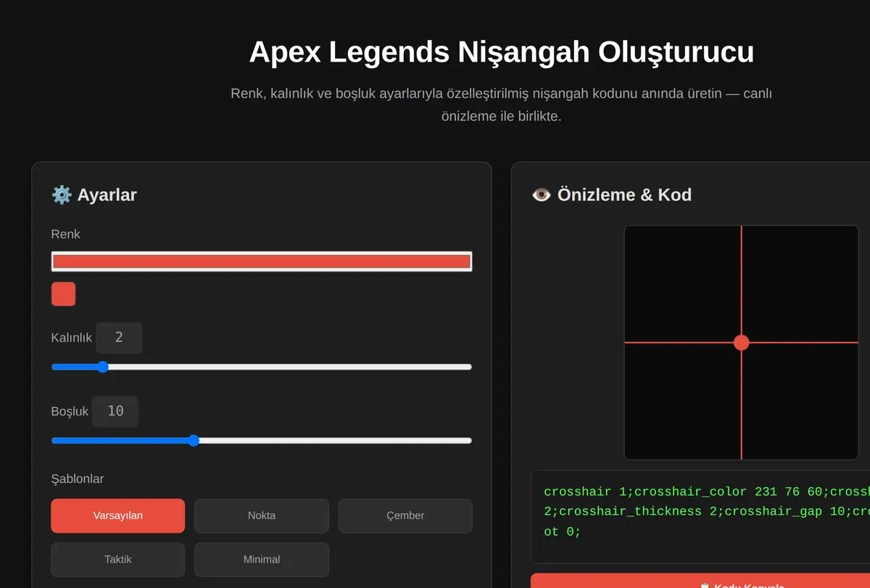This screenshot has width=870, height=588.
Task: Click the Boşluk slider handle
Action: click(194, 440)
